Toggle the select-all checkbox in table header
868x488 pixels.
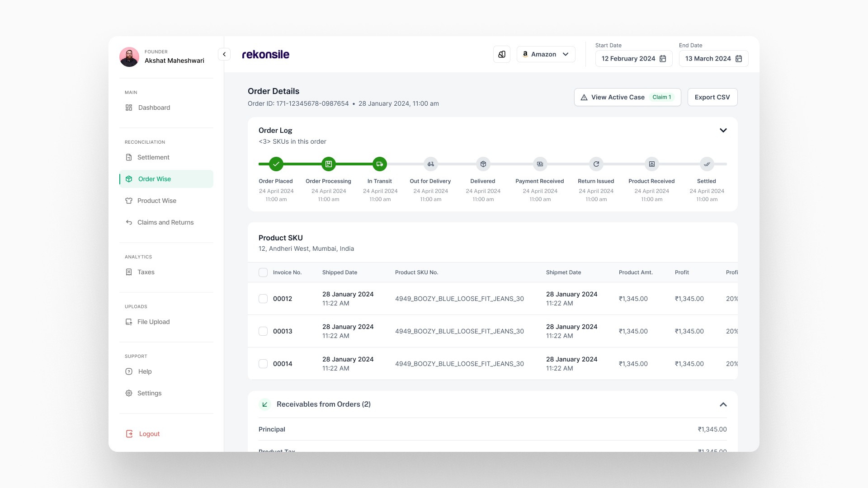[x=263, y=272]
